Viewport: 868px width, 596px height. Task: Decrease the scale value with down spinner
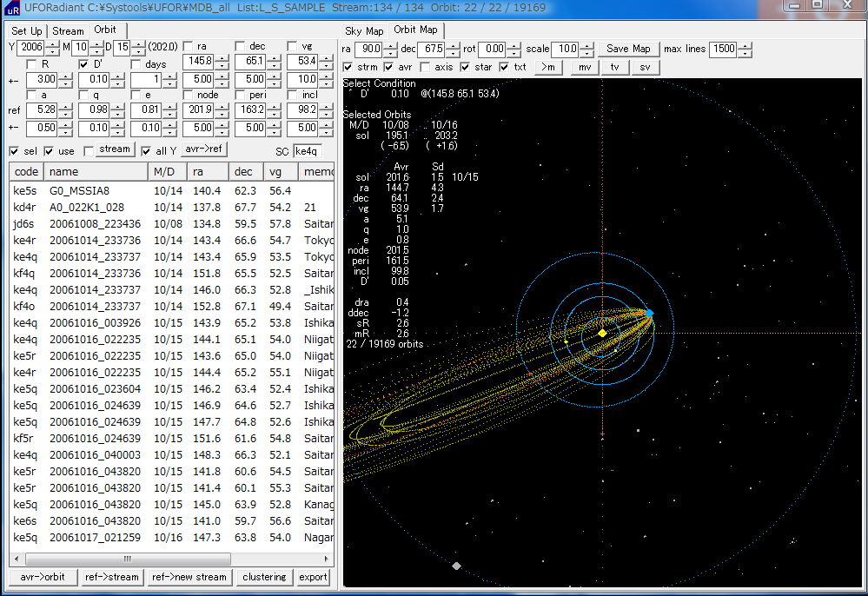586,53
